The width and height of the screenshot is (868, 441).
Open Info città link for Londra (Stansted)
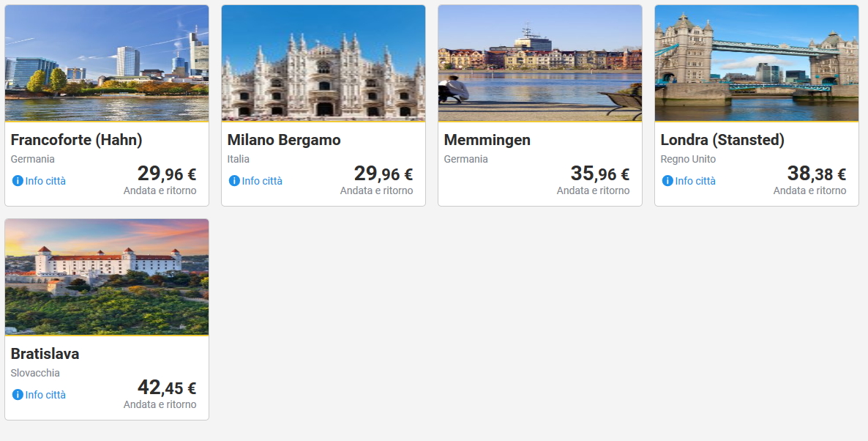point(695,181)
